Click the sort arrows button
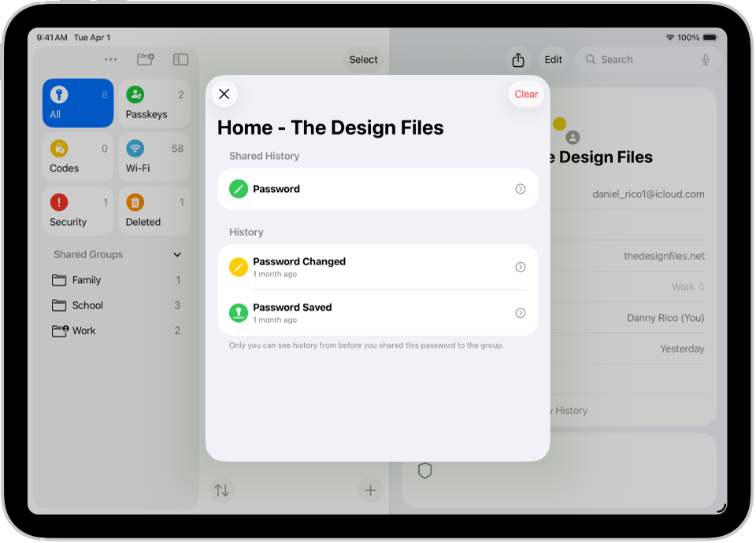The image size is (756, 543). (x=222, y=490)
